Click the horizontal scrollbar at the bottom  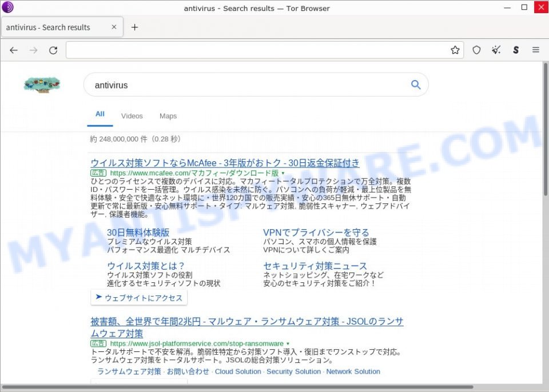coord(237,387)
